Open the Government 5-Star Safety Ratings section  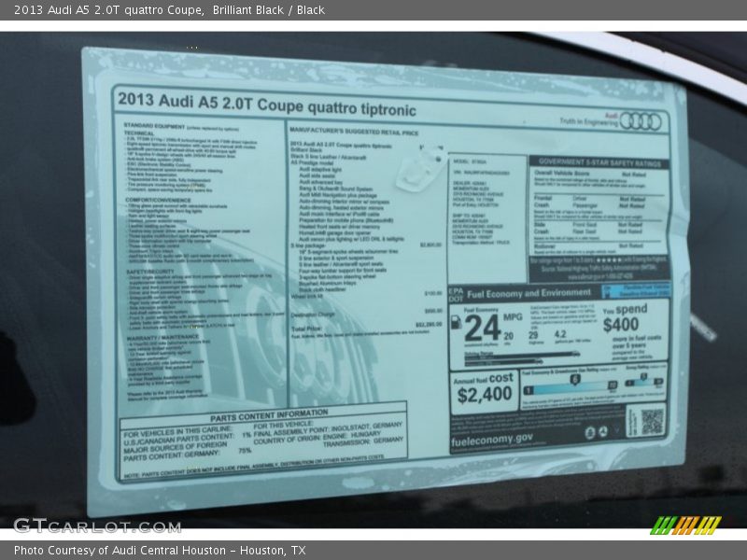600,161
